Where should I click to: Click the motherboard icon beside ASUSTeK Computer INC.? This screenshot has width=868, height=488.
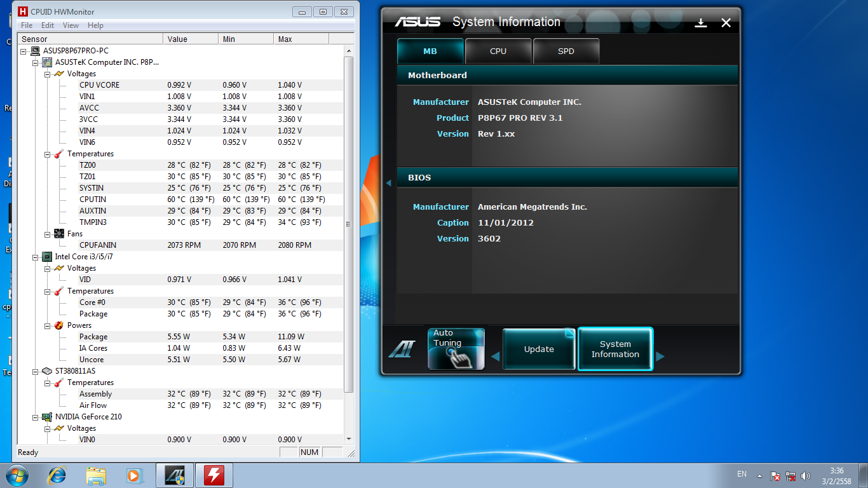pos(47,62)
